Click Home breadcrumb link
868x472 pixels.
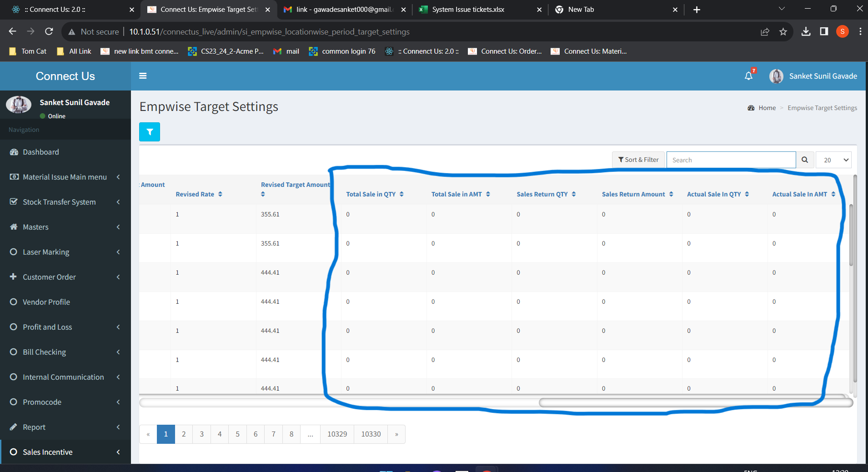click(x=767, y=108)
